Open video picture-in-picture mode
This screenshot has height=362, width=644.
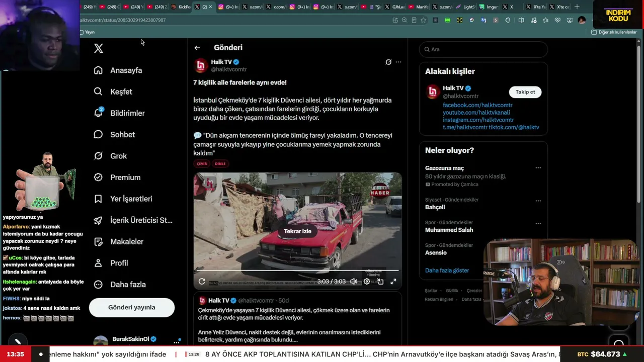tap(380, 282)
